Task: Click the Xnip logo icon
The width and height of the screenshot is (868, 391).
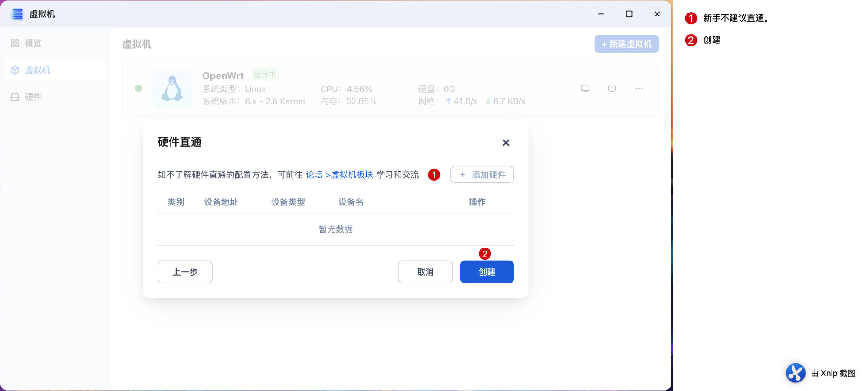Action: pos(795,373)
